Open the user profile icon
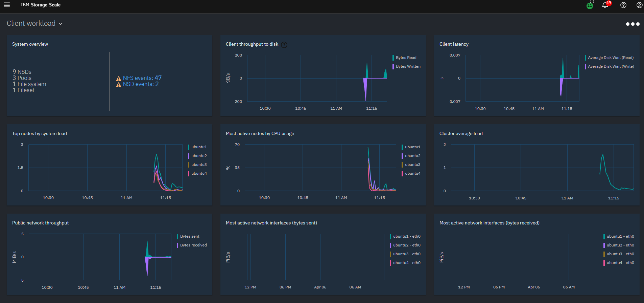Screen dimensions: 644x303 pyautogui.click(x=639, y=5)
